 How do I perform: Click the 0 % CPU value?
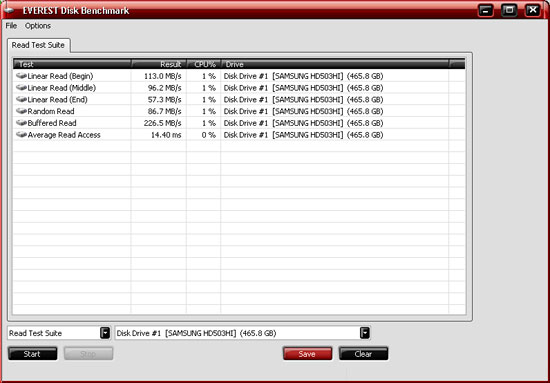(x=209, y=135)
